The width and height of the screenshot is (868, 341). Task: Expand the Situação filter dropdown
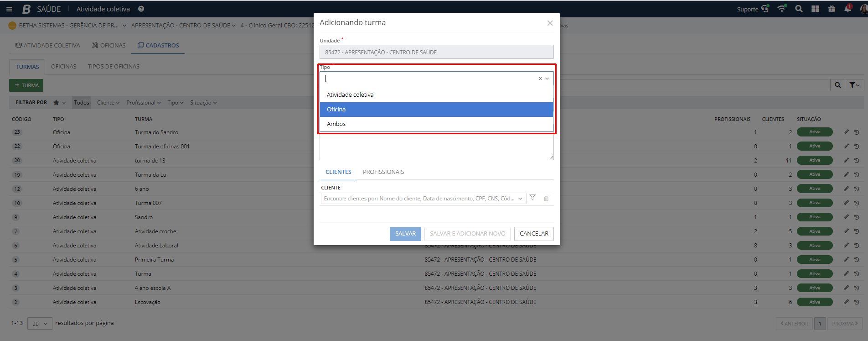[x=203, y=103]
